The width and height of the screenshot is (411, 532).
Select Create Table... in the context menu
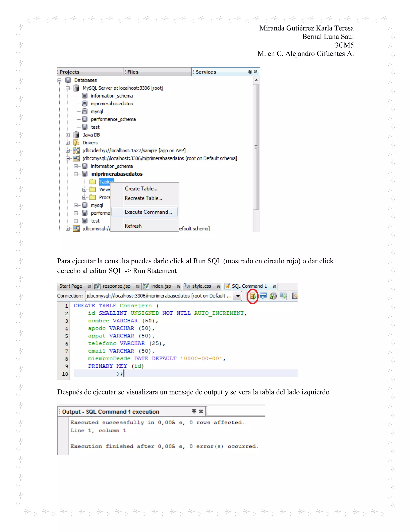[141, 189]
